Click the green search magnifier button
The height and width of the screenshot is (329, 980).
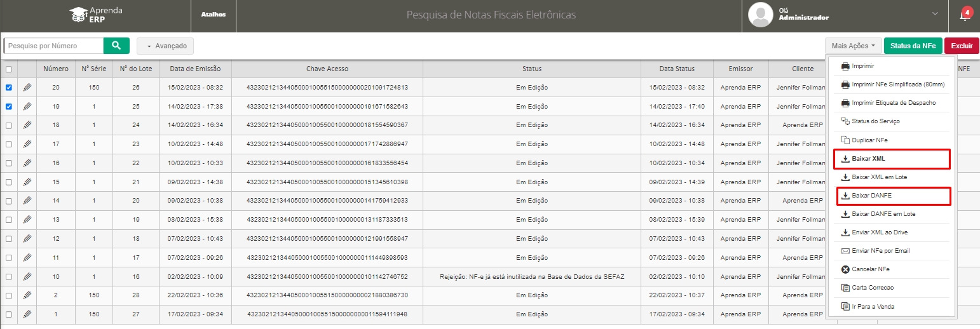[x=116, y=46]
